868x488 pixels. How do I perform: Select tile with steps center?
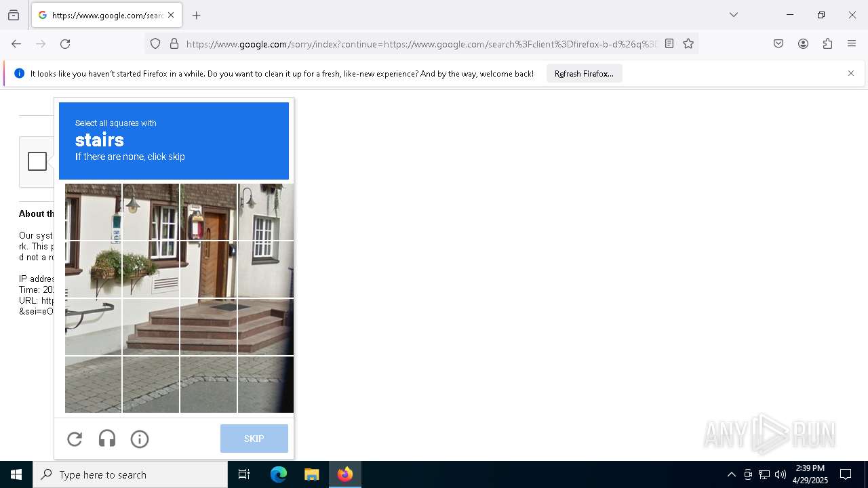point(208,327)
